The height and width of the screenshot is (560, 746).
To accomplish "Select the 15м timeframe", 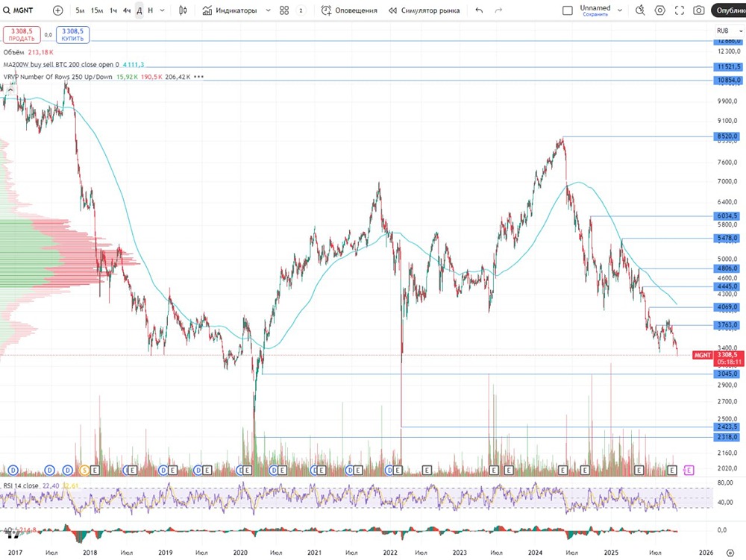I will [x=96, y=10].
